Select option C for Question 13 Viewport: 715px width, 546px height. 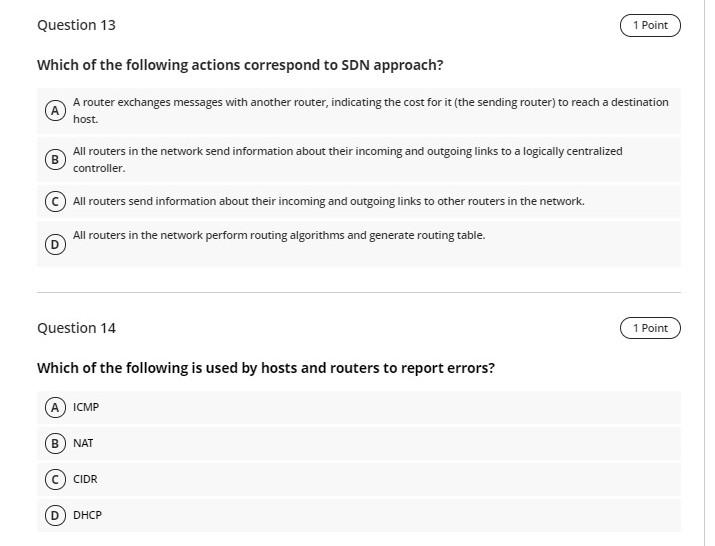(55, 201)
